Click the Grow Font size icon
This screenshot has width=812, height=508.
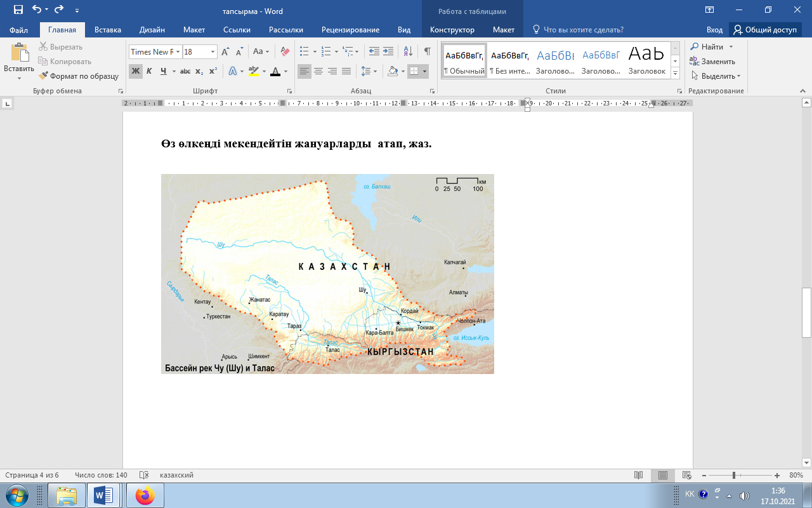[225, 51]
